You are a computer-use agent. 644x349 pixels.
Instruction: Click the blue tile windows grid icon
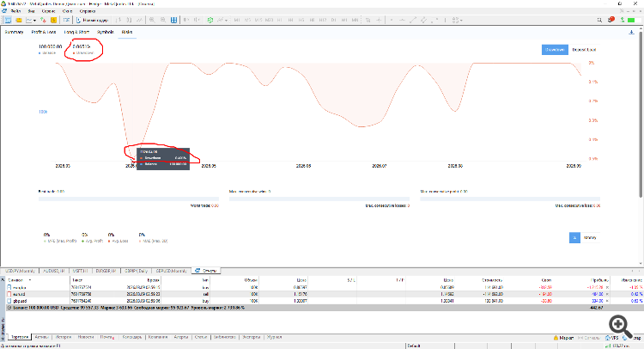point(173,20)
